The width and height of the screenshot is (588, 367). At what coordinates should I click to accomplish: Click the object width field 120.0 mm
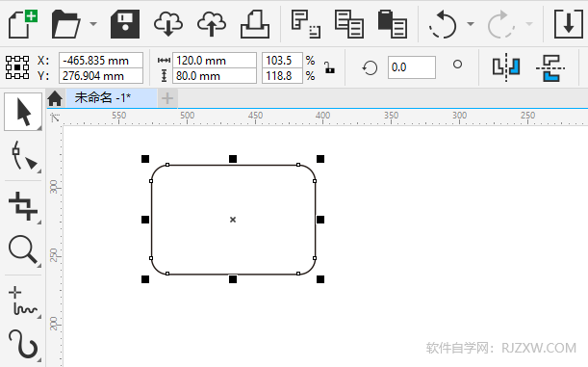pos(215,60)
